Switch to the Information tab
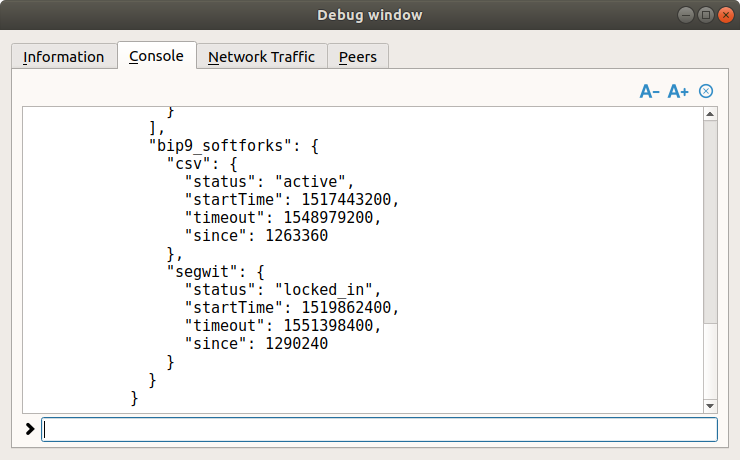Image resolution: width=740 pixels, height=460 pixels. [x=64, y=57]
